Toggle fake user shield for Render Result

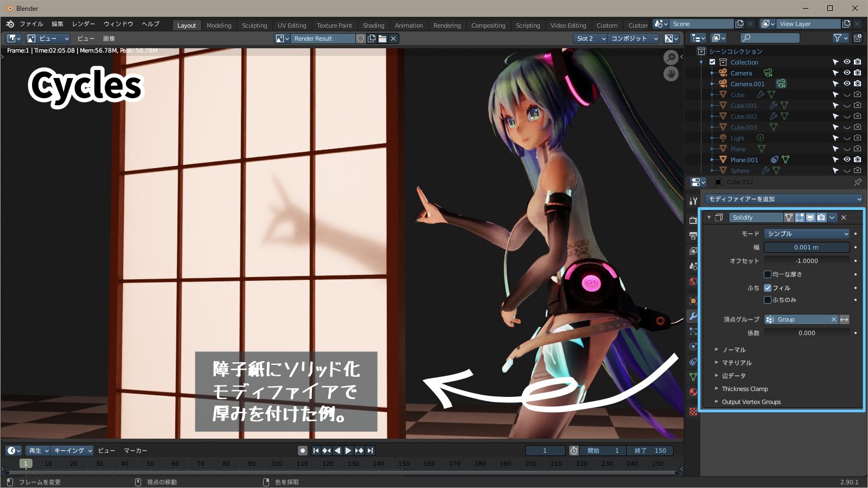(x=361, y=38)
